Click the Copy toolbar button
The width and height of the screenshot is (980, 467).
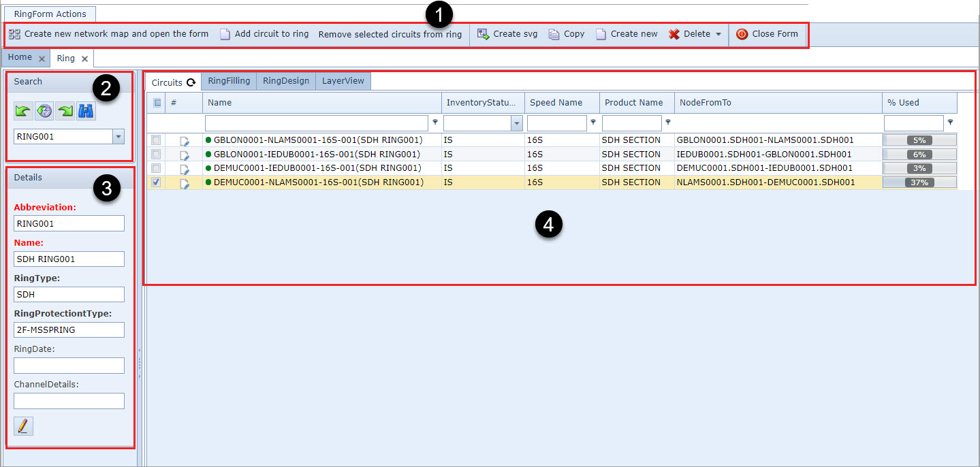pos(567,34)
